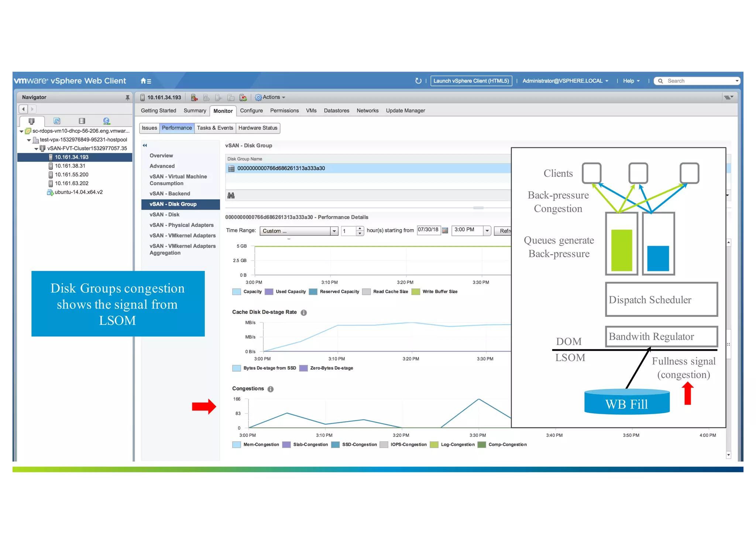Click the reconnect host toolbar icon

pos(243,97)
